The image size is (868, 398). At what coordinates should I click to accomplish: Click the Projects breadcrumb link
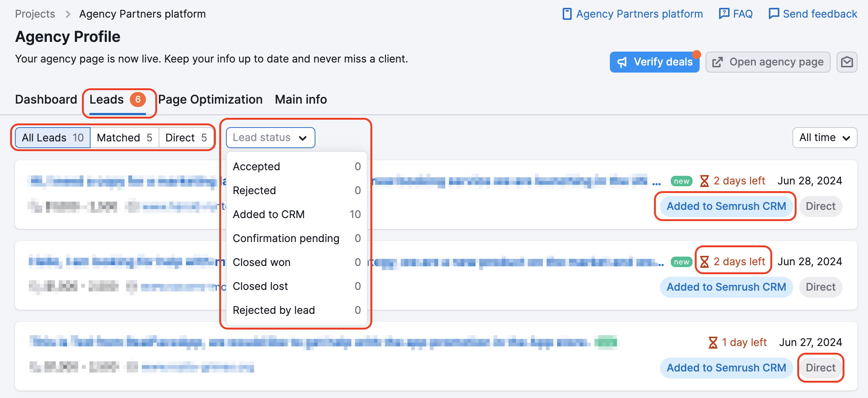click(35, 14)
